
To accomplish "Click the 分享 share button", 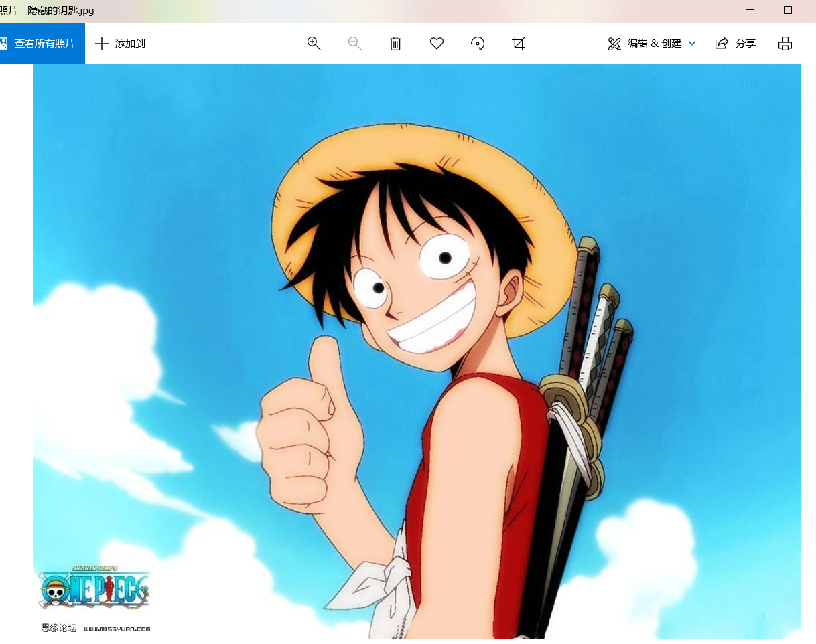I will pos(736,44).
